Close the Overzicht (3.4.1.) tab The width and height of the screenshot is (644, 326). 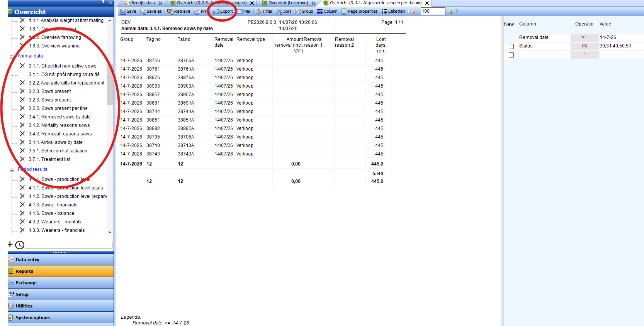(x=427, y=3)
